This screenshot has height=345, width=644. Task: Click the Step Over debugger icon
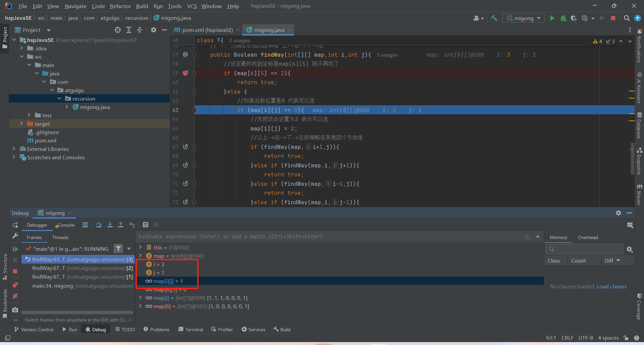(99, 225)
